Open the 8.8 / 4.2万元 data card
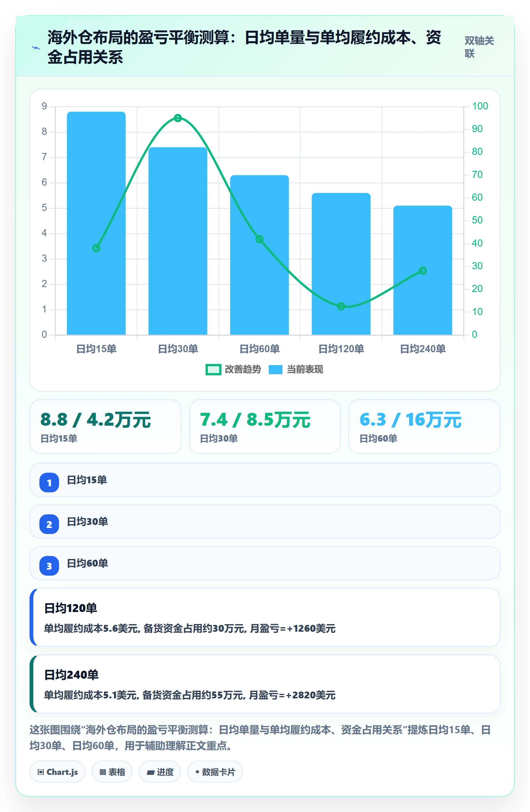The image size is (530, 812). [106, 426]
